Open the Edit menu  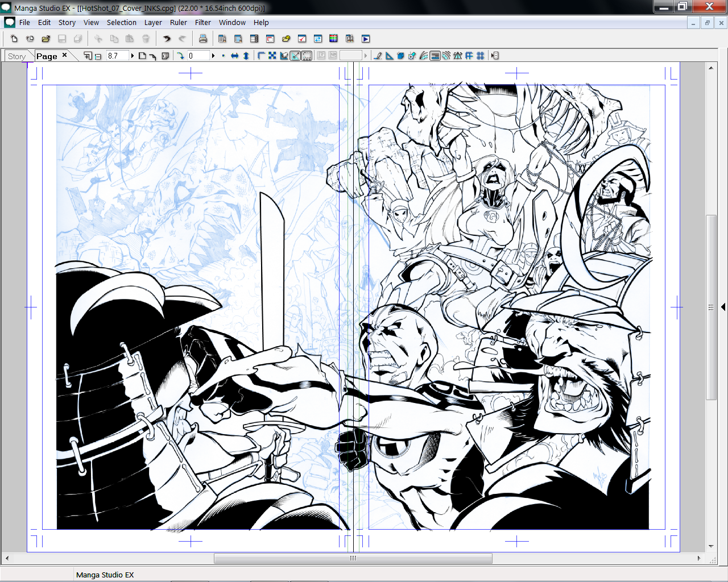pos(44,23)
